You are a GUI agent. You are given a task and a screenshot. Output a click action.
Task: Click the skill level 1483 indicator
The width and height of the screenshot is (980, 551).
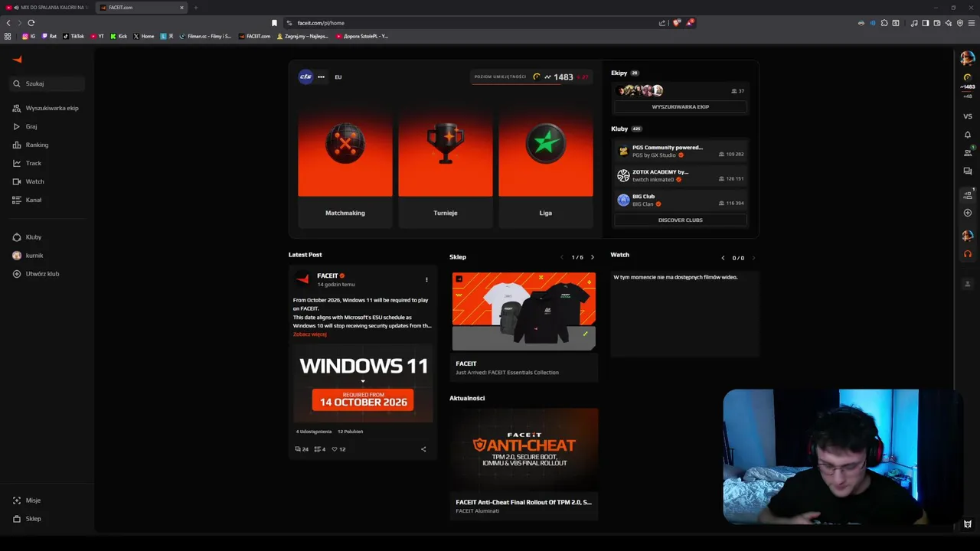[x=531, y=77]
